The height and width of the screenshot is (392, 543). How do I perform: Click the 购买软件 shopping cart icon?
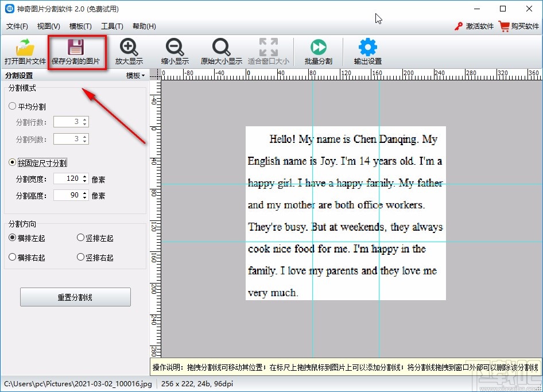point(504,26)
